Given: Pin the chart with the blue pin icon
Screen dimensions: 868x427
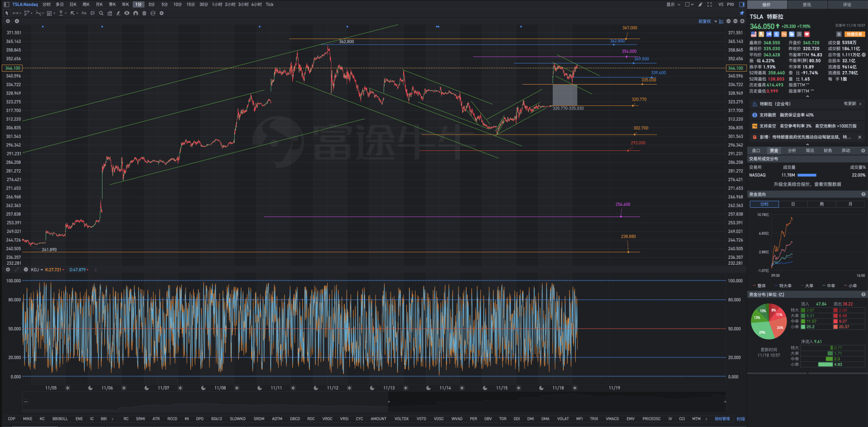Looking at the screenshot, I should coord(742,13).
